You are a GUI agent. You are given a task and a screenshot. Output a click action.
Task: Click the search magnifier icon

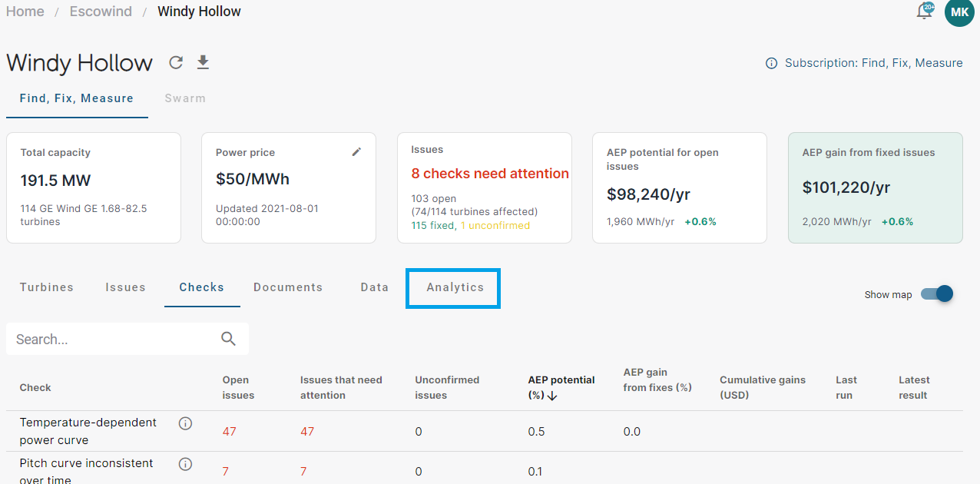click(228, 339)
